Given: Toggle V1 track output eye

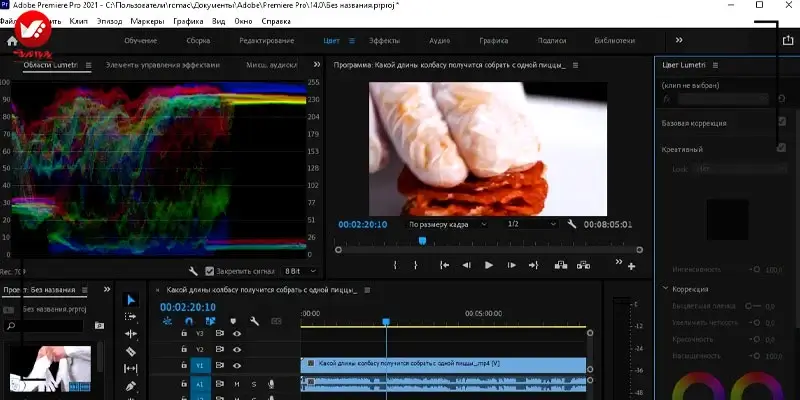Looking at the screenshot, I should [x=237, y=365].
